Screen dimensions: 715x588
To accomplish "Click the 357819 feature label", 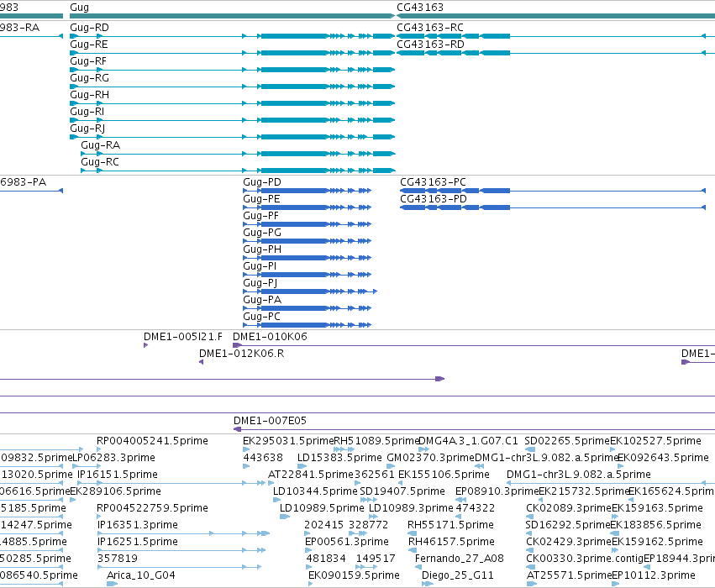I will 118,559.
